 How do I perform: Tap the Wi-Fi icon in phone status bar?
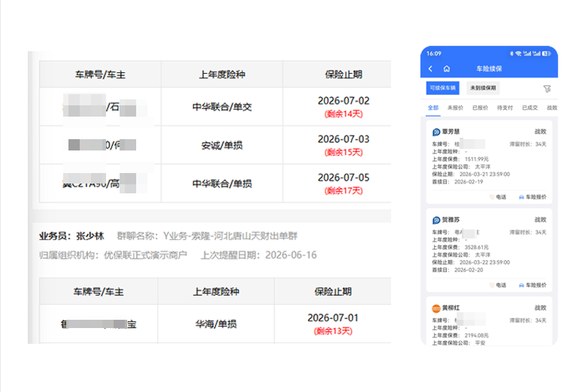(518, 53)
